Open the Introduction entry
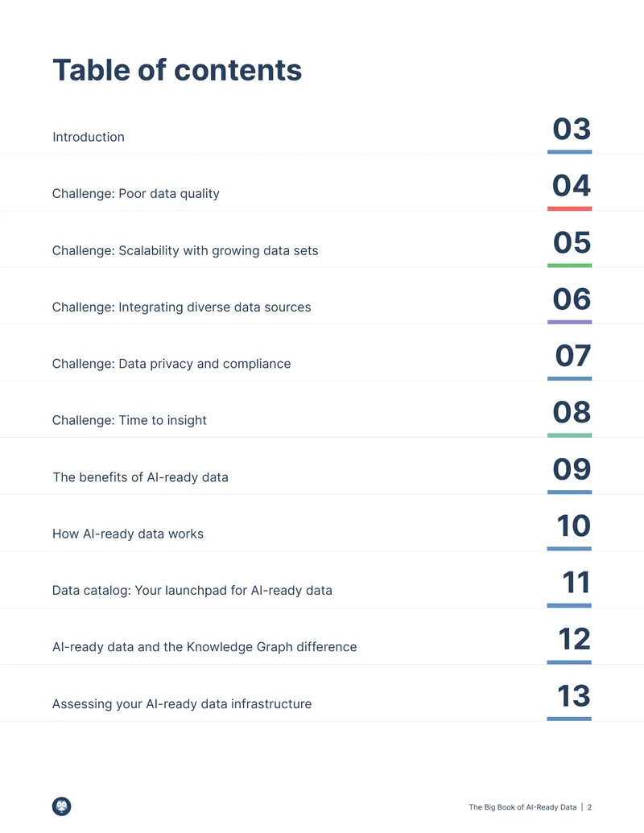Screen dimensions: 644x833 89,137
